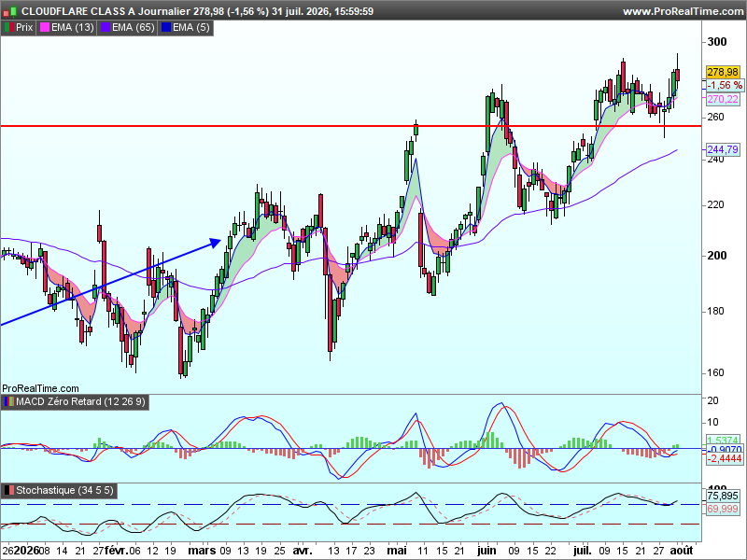Viewport: 747px width, 560px height.
Task: Click the 22 date tick on time axis
Action: click(x=550, y=551)
